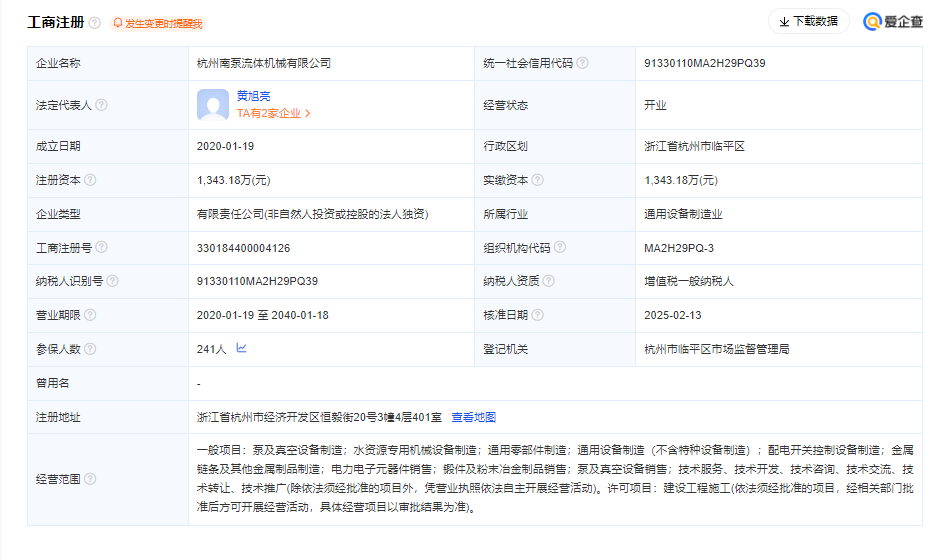
Task: Select 浙江省杭州市临平区 region value
Action: coord(694,146)
